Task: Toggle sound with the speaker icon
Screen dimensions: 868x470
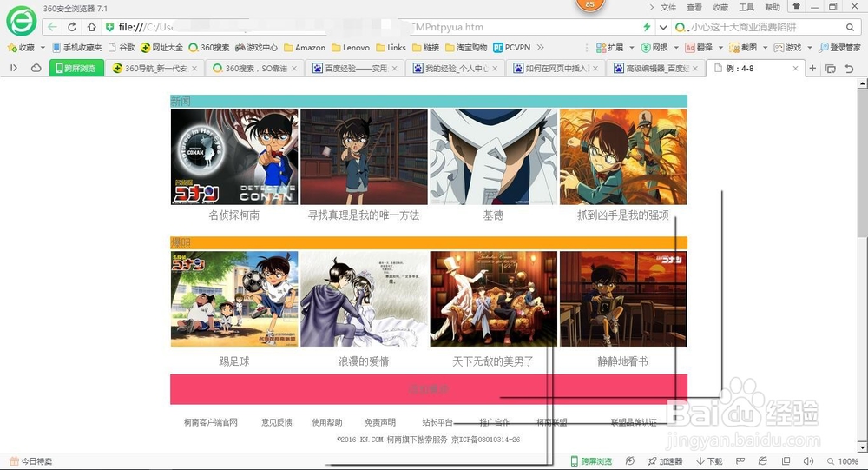Action: [808, 461]
